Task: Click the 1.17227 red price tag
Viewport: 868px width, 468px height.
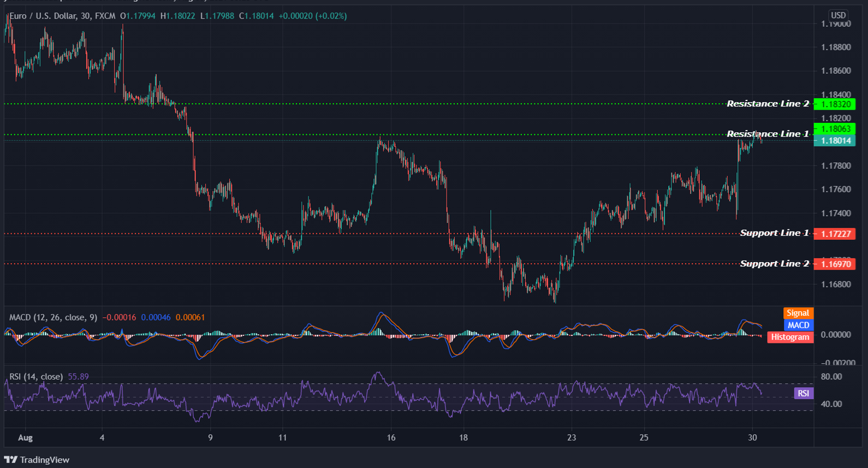Action: (x=835, y=234)
